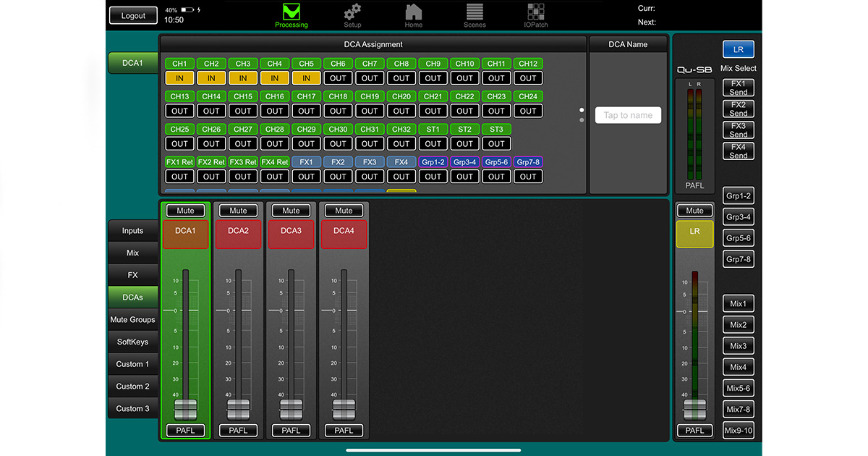Screen dimensions: 868x456
Task: Enable PAFL on DCA2 strip
Action: click(238, 430)
